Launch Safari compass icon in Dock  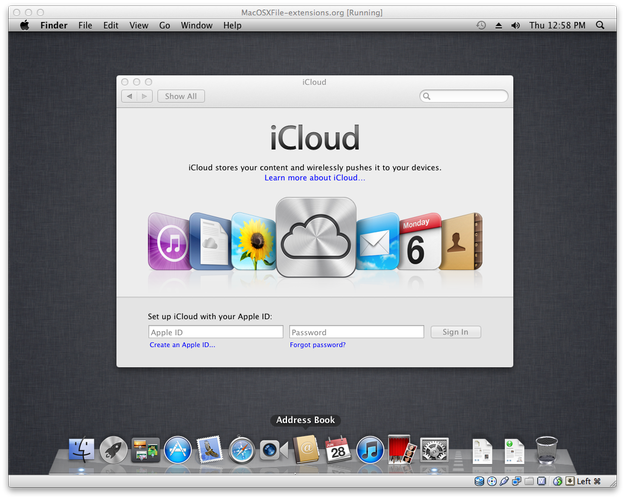pos(242,450)
